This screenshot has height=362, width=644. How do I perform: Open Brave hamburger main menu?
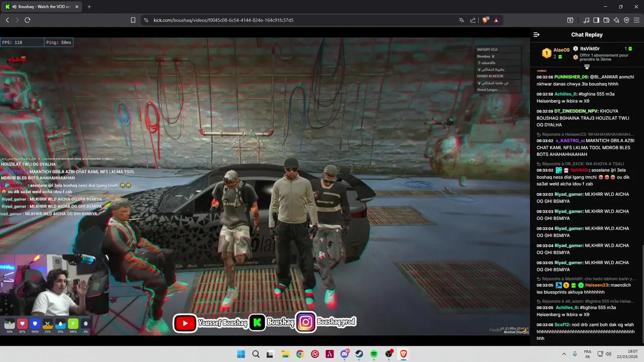[x=636, y=20]
